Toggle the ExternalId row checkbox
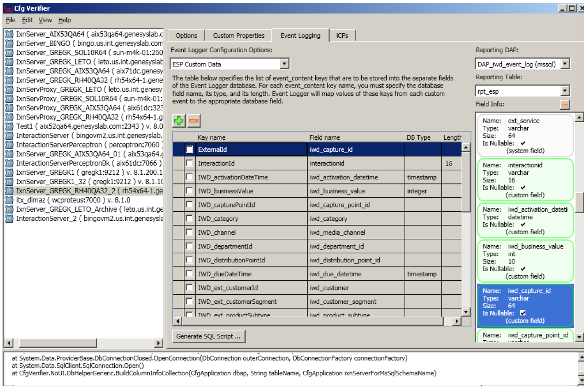 coord(189,149)
